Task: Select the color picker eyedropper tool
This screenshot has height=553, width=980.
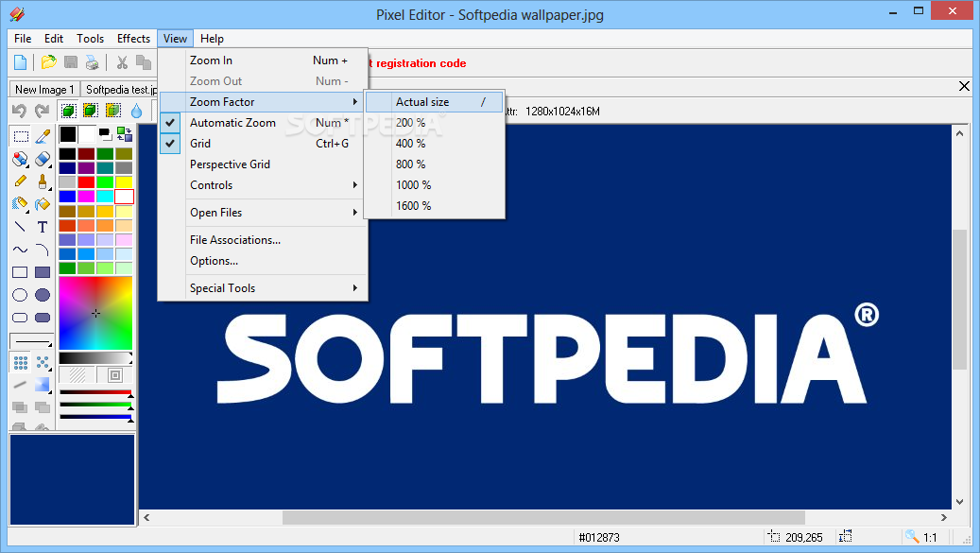Action: [x=43, y=136]
